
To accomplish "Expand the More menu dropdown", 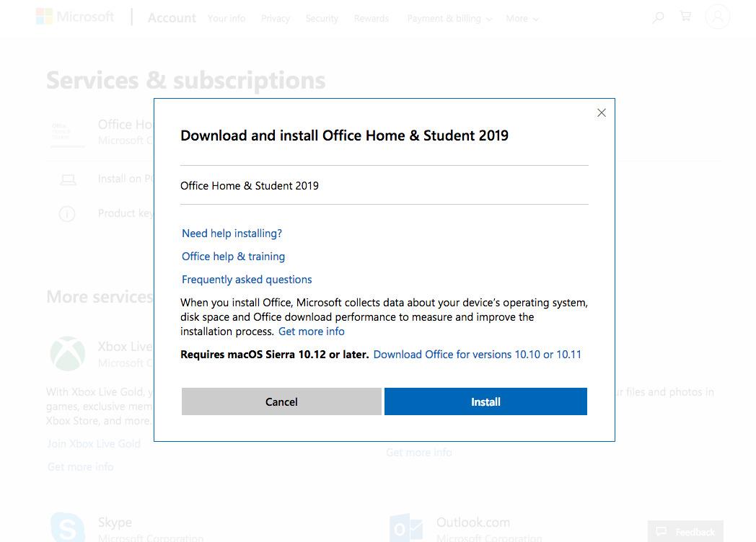I will (x=522, y=18).
